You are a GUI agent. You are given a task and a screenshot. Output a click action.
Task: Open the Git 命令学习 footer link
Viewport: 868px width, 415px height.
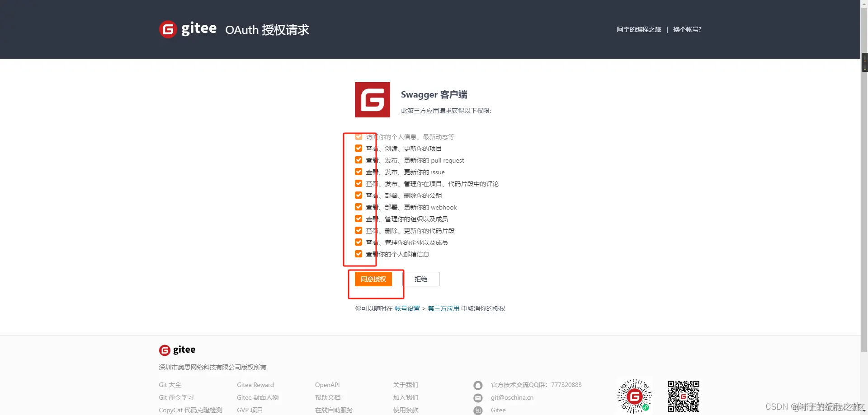pos(176,397)
